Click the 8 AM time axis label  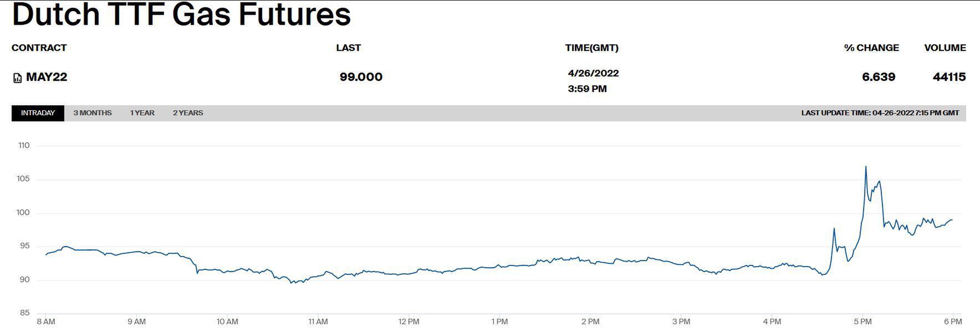pyautogui.click(x=46, y=321)
